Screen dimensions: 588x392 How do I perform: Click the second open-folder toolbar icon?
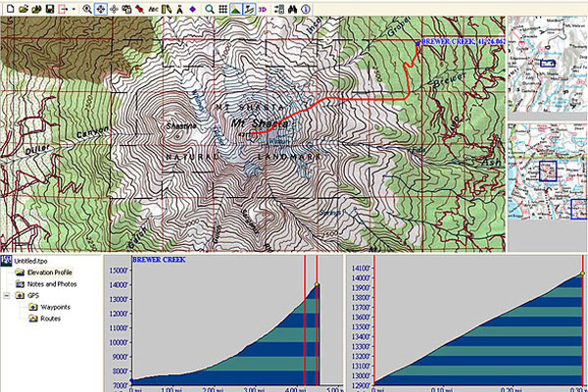(x=36, y=9)
